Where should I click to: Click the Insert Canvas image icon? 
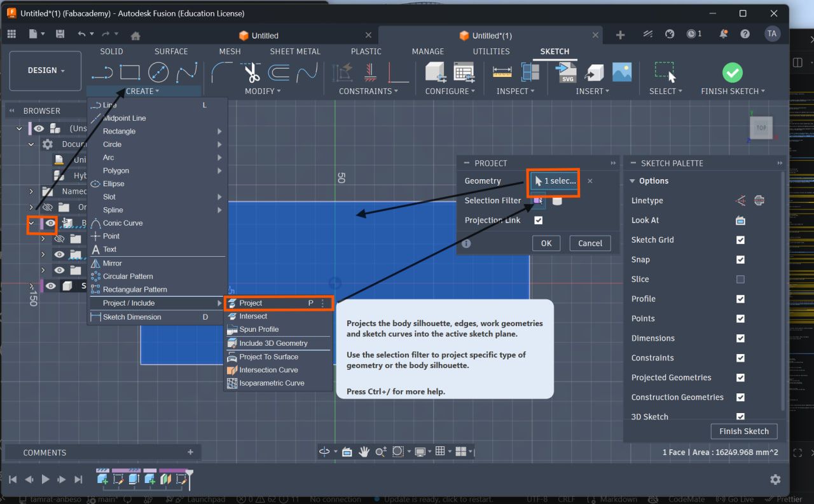(622, 72)
